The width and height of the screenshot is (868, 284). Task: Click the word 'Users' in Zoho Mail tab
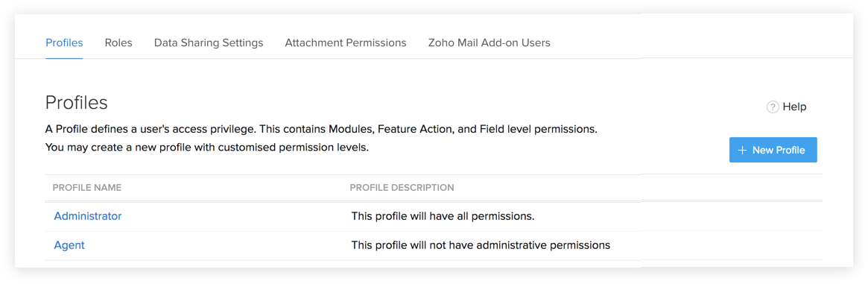tap(536, 42)
